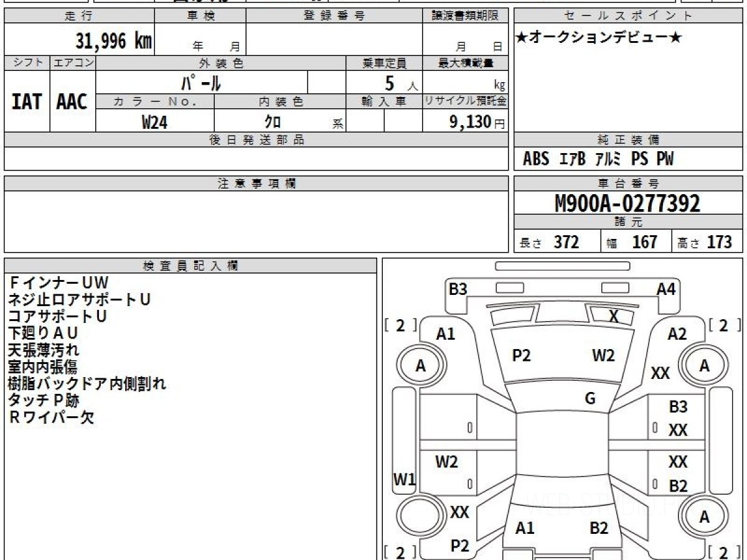The height and width of the screenshot is (560, 747).
Task: Click chassis number M900A-0277392
Action: (x=627, y=203)
